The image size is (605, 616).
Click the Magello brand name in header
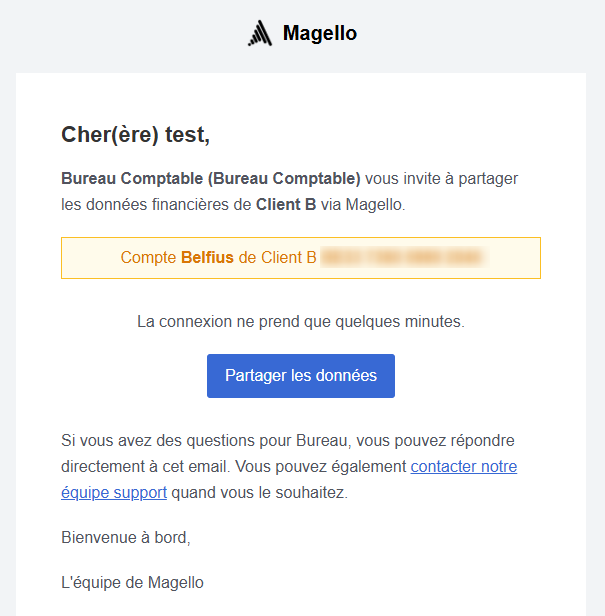coord(319,33)
